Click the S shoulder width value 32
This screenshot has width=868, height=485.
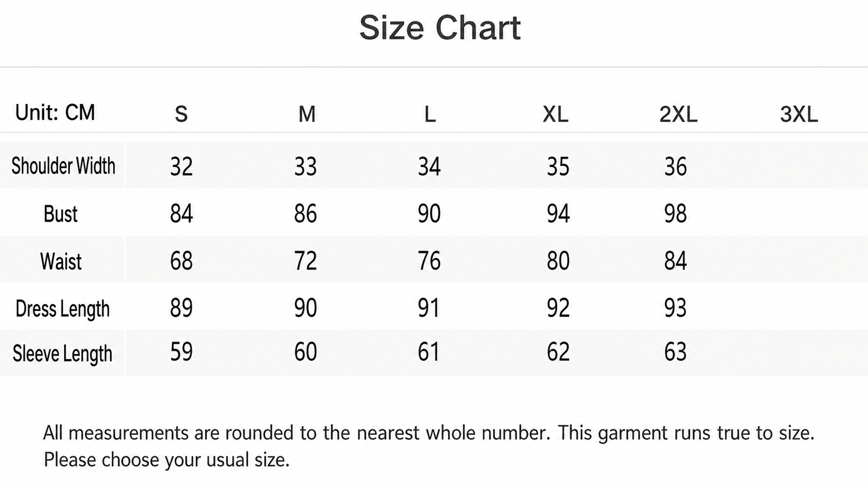[x=182, y=167]
